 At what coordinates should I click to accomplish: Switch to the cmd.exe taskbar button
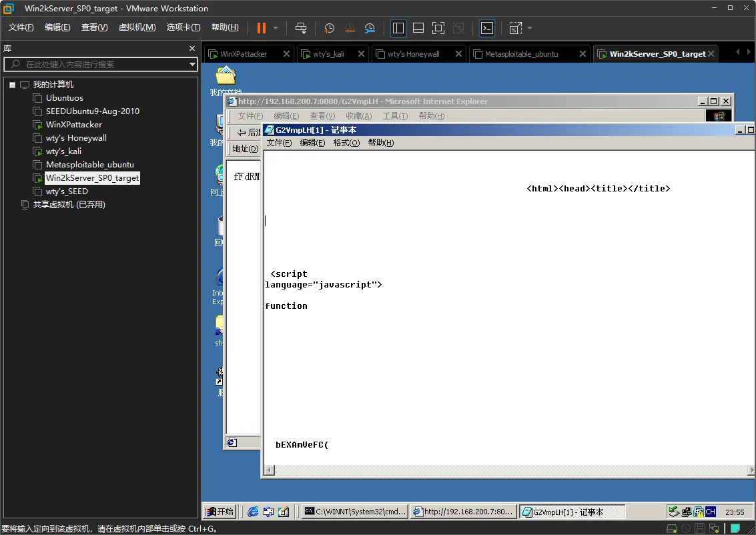click(x=356, y=512)
